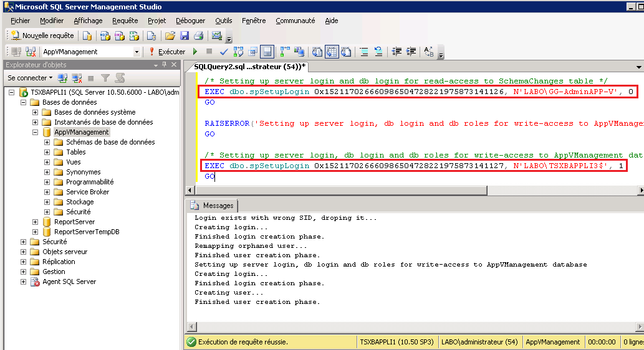Select ReportServerTempDB database
Screen dimensions: 644x350
tap(87, 232)
